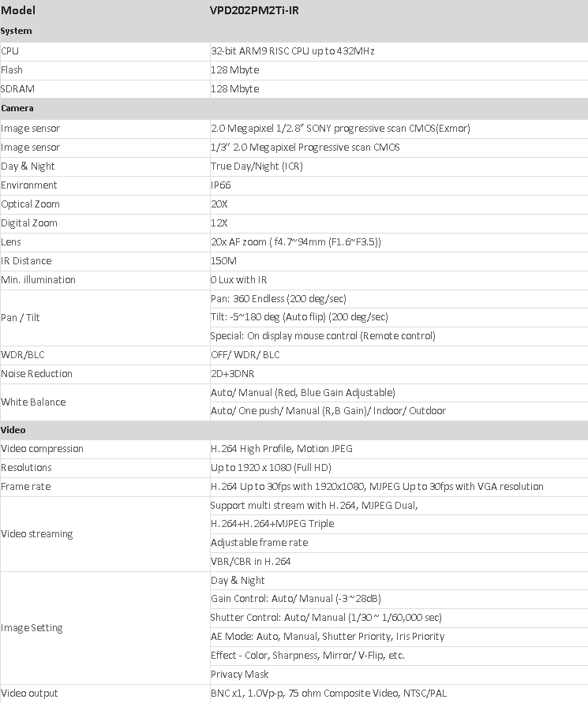Image resolution: width=588 pixels, height=703 pixels.
Task: Click the SDRAM row label
Action: pyautogui.click(x=18, y=88)
